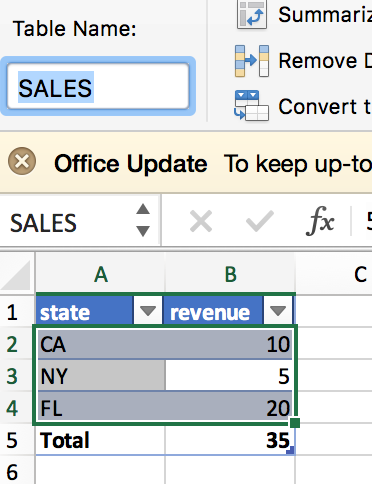Screen dimensions: 372x484
Task: Click the cancel X in formula bar
Action: click(x=201, y=221)
